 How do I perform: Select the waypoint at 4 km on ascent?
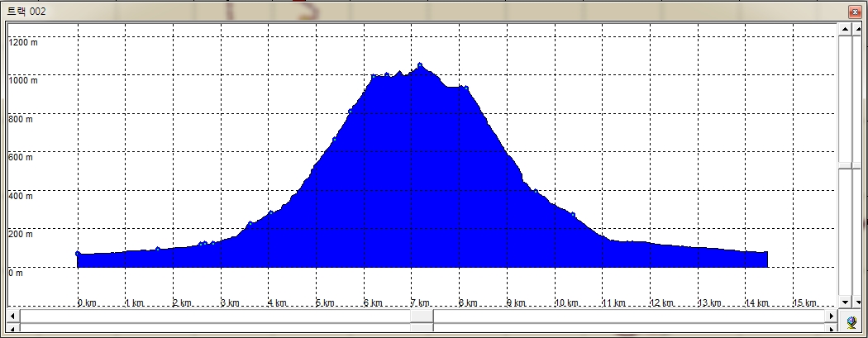click(x=270, y=212)
